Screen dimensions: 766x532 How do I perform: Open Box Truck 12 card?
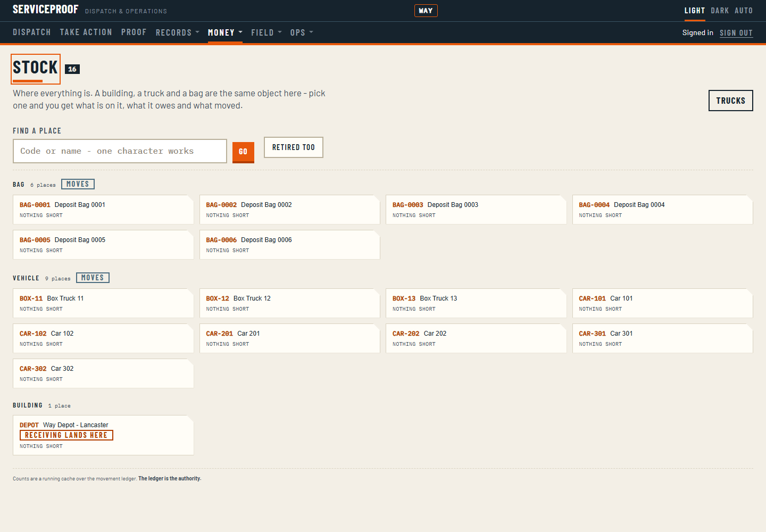point(290,303)
